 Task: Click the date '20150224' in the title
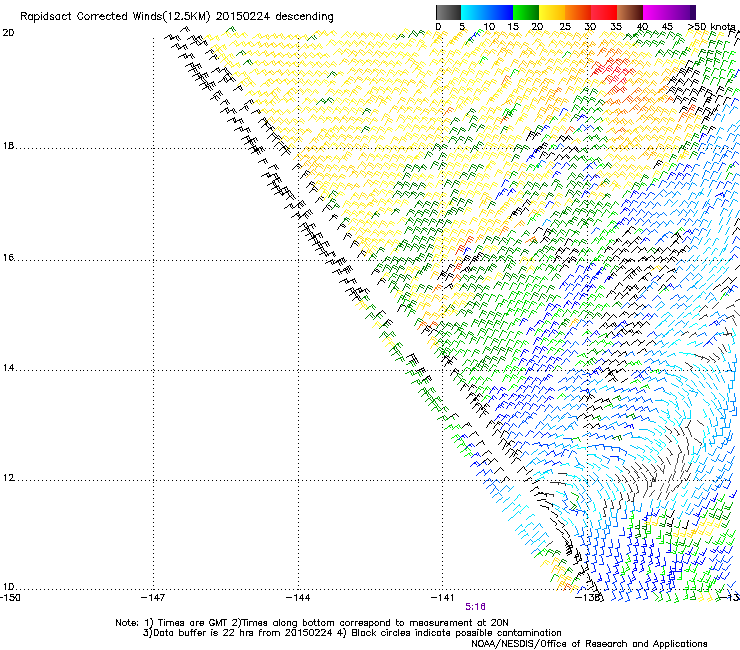(x=243, y=17)
